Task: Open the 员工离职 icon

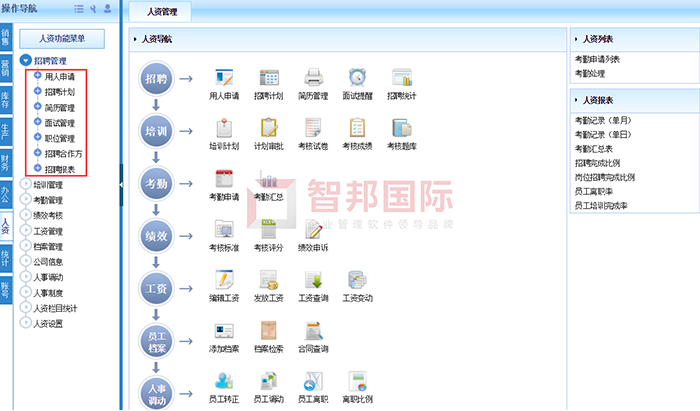Action: (313, 381)
